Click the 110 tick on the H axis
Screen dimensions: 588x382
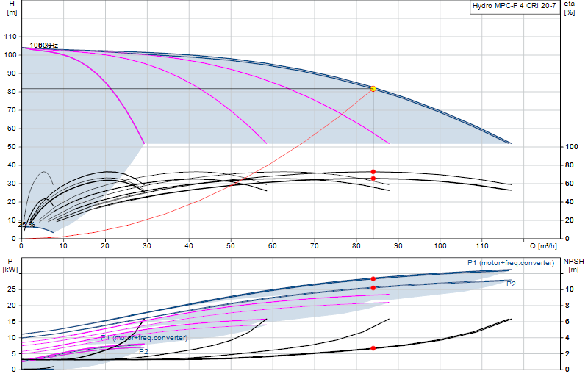point(10,36)
